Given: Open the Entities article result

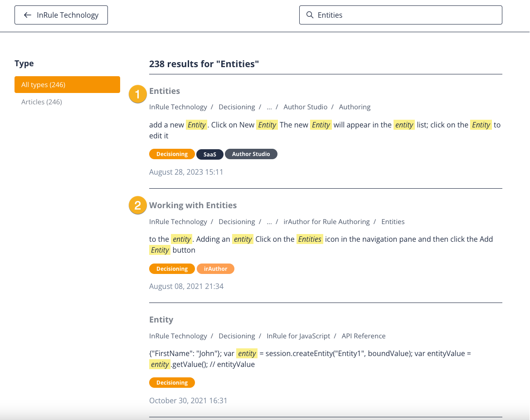Looking at the screenshot, I should point(165,91).
